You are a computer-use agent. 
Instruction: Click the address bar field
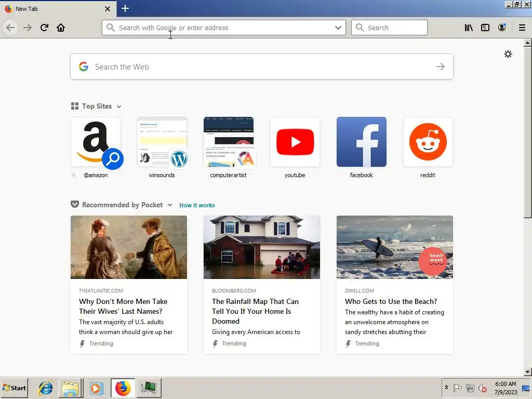224,28
